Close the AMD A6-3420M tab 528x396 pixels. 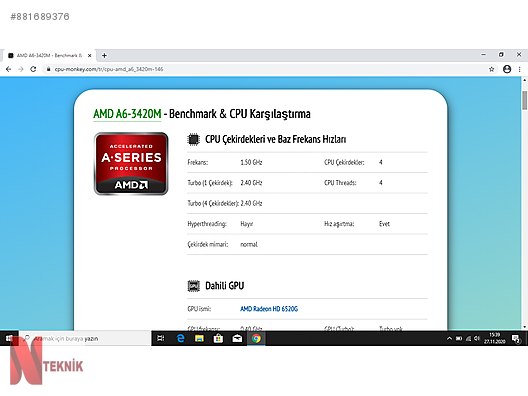[90, 55]
